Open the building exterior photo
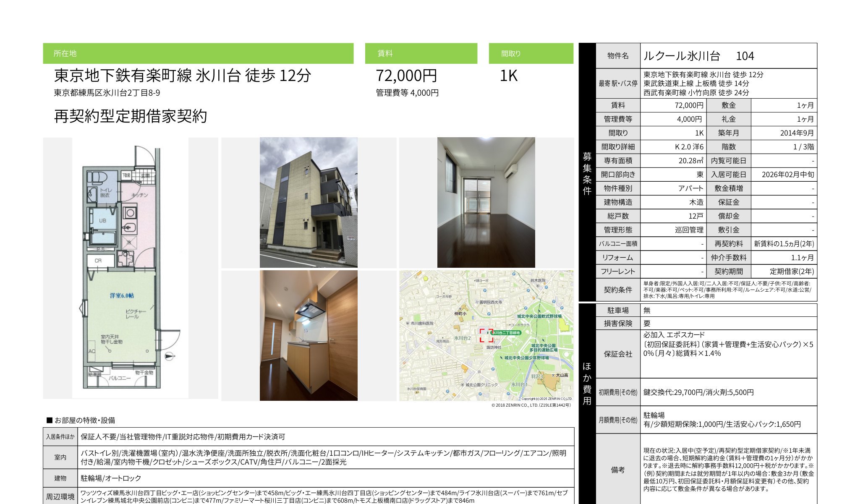863x504 pixels. click(x=309, y=202)
